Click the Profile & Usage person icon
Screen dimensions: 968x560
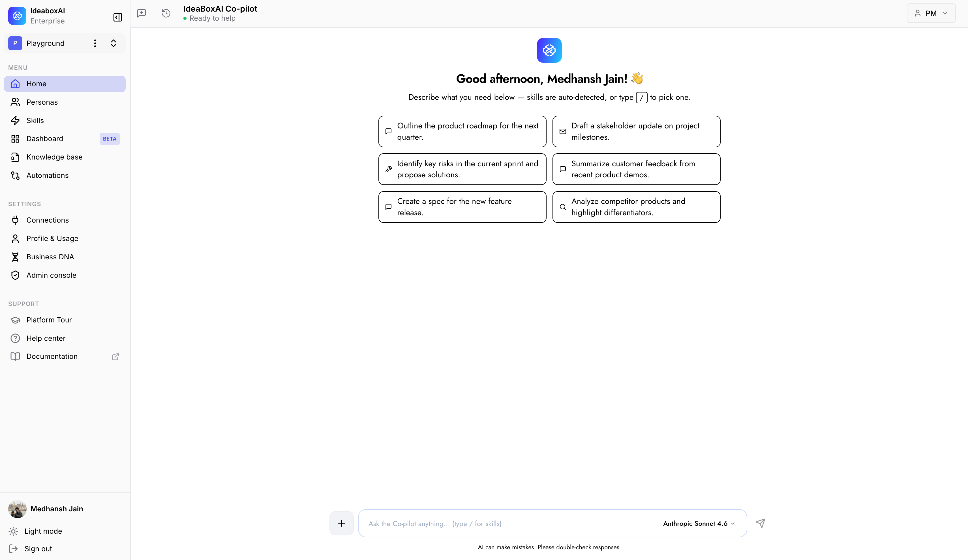point(15,238)
